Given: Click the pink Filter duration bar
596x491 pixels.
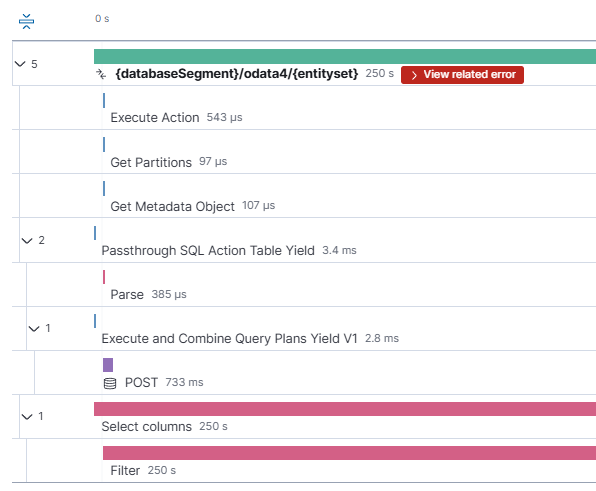Looking at the screenshot, I should coord(349,453).
